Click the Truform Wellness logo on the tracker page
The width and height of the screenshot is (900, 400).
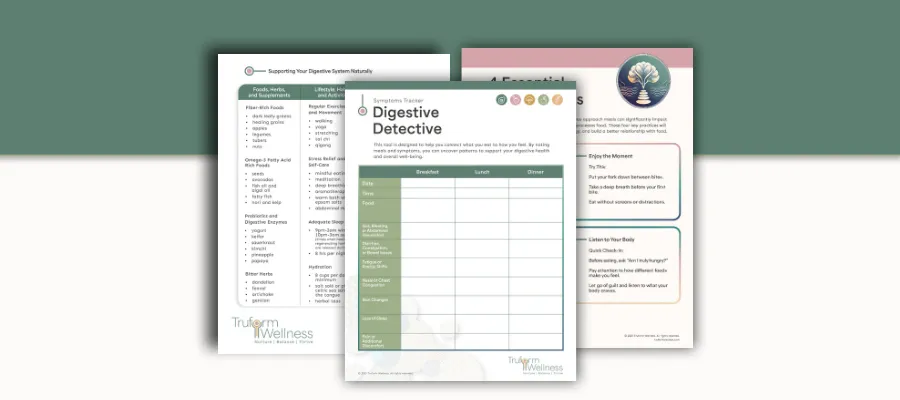535,366
